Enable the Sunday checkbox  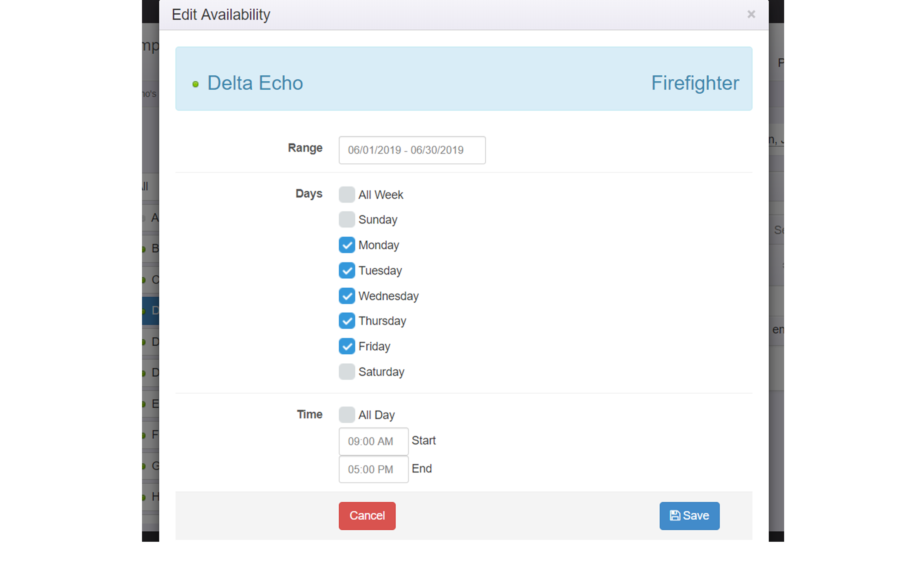point(346,219)
